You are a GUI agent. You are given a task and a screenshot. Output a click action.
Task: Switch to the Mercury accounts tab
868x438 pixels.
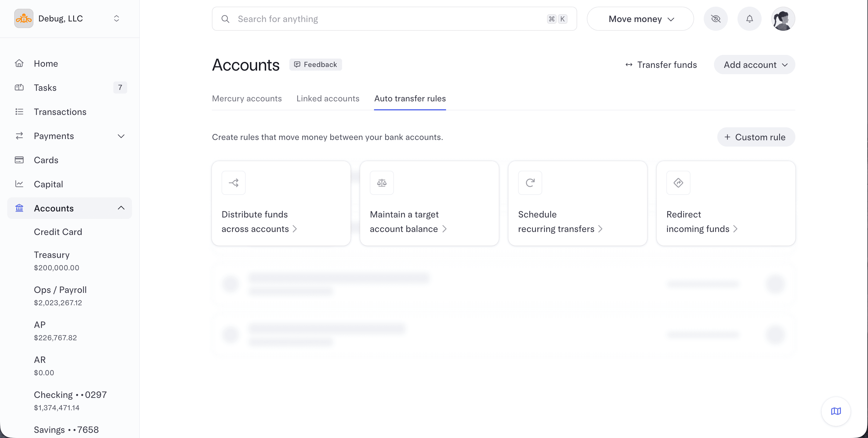pyautogui.click(x=247, y=98)
